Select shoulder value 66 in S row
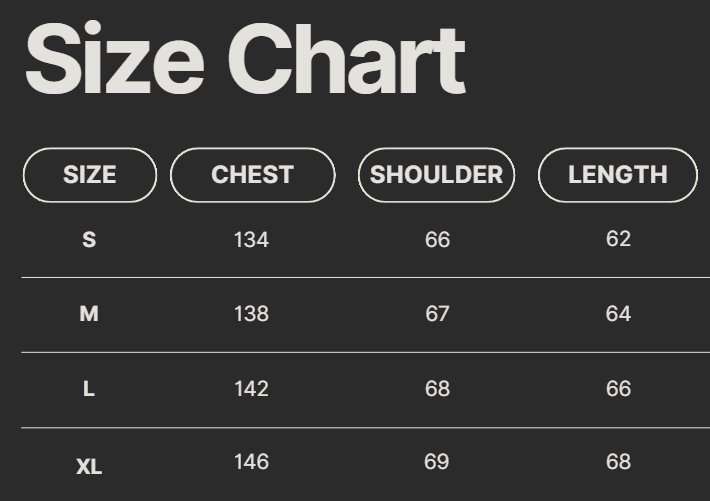 pos(437,240)
